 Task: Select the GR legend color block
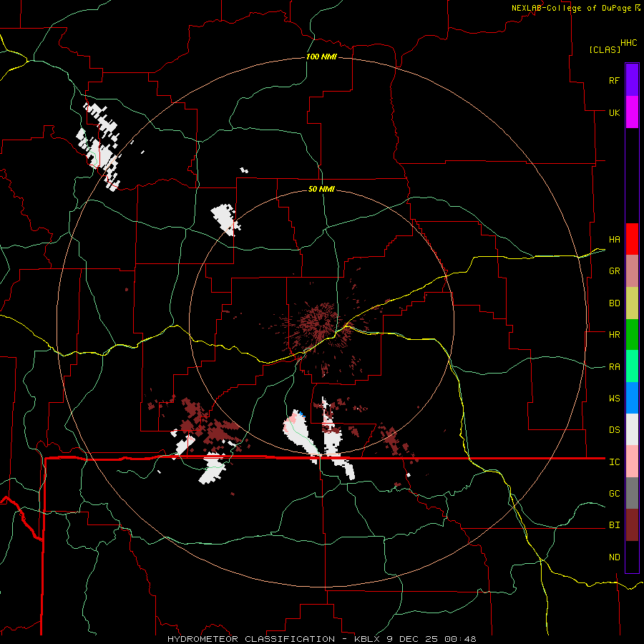(x=632, y=271)
